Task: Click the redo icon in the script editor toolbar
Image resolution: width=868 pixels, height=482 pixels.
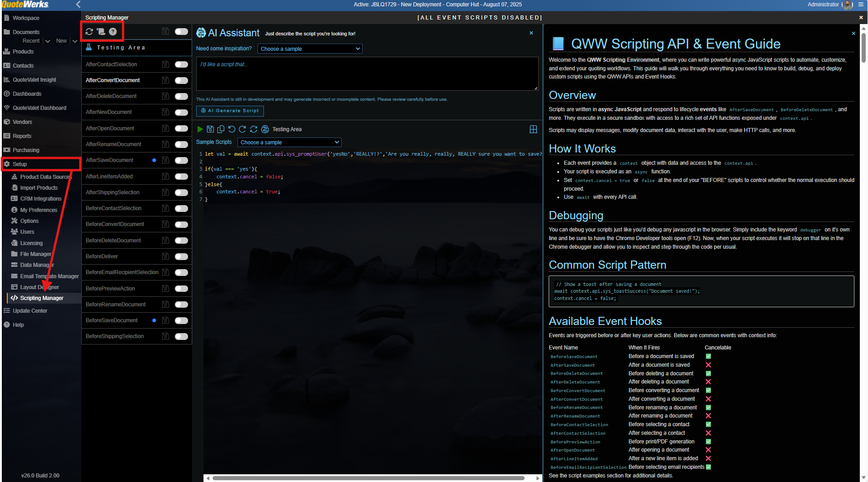Action: (x=243, y=129)
